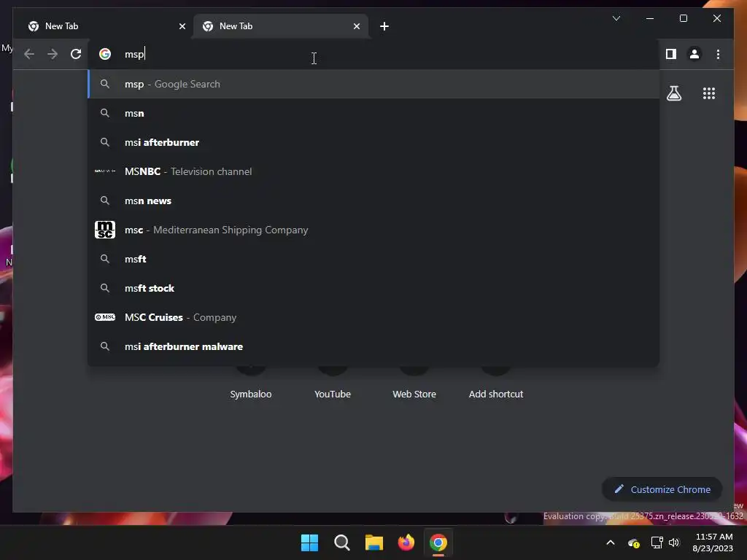Click the Chrome taskbar icon
This screenshot has width=747, height=560.
pyautogui.click(x=438, y=542)
